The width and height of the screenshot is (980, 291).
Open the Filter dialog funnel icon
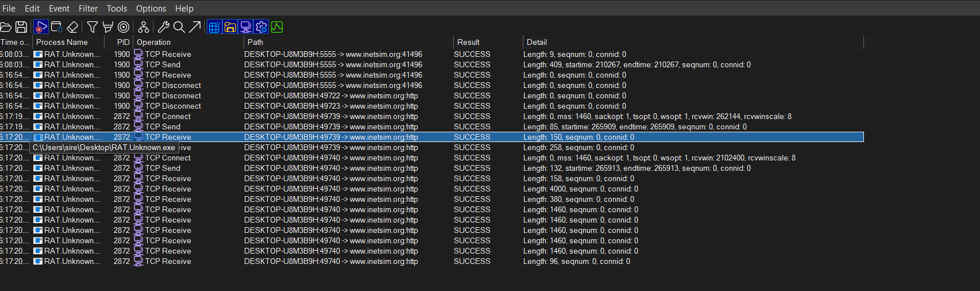click(92, 27)
